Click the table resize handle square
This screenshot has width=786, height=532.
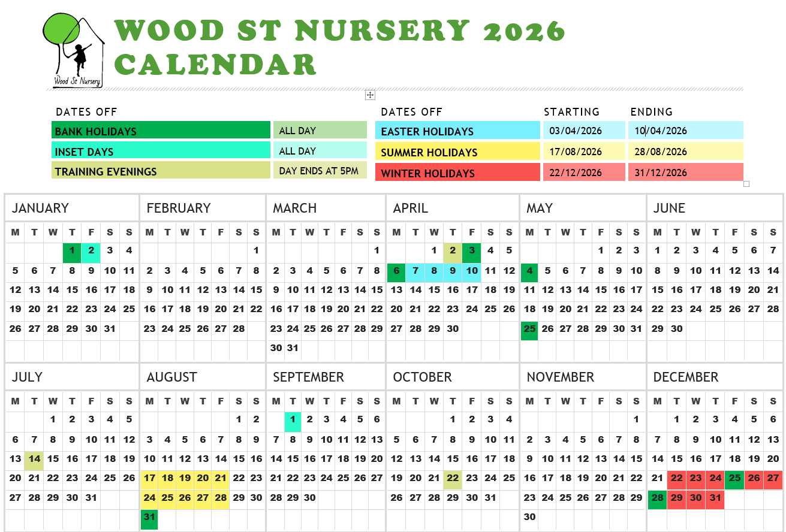(x=746, y=184)
